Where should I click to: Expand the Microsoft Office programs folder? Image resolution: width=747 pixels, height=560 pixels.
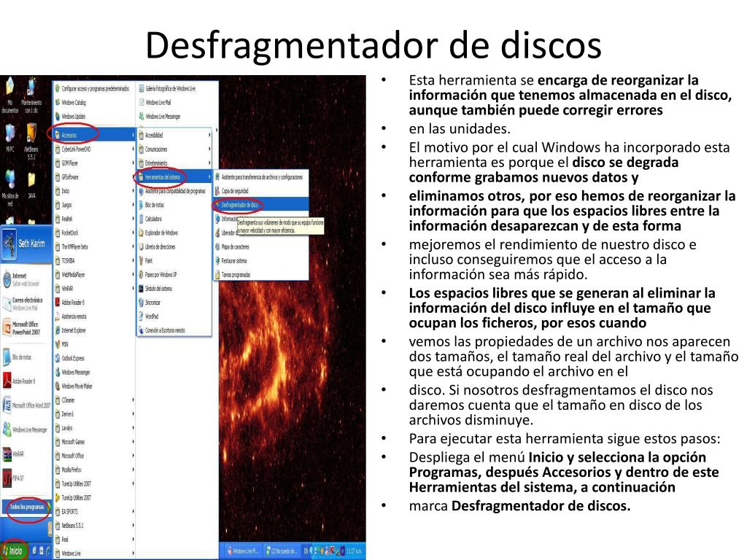[x=94, y=456]
